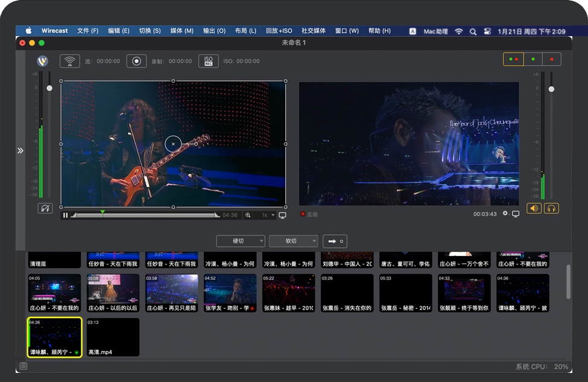Expand the left side panel with the double chevron
588x382 pixels.
click(21, 151)
